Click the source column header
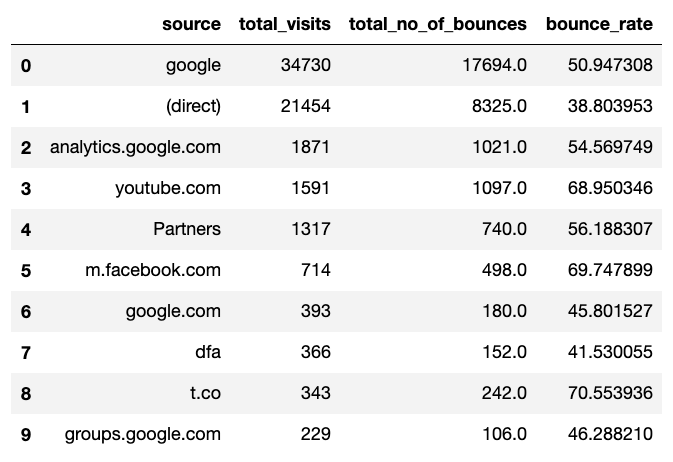 (191, 24)
